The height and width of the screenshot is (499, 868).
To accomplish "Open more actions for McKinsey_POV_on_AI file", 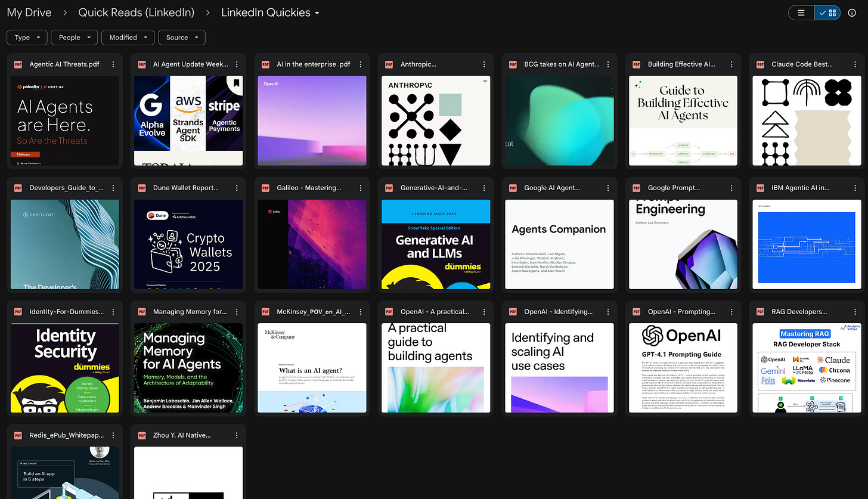I will [361, 312].
